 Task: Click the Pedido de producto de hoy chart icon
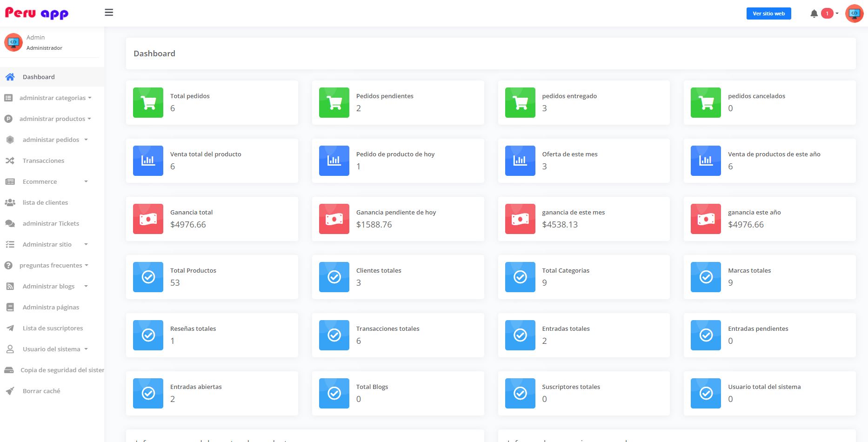tap(334, 161)
